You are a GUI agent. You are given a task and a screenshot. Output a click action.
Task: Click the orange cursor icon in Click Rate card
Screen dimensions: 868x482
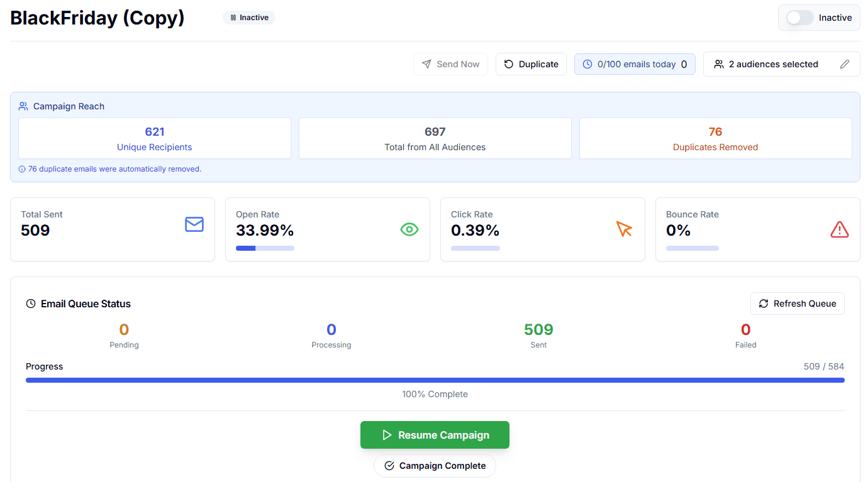624,229
